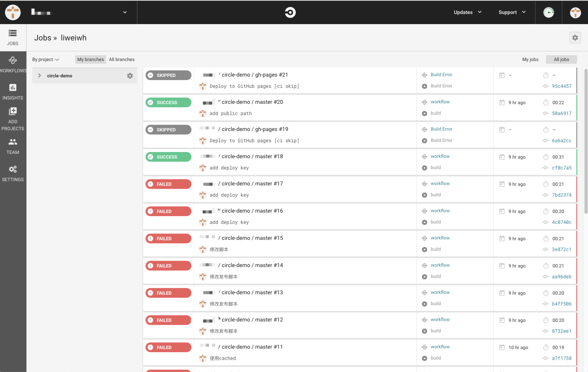Click the green clock status icon

[549, 12]
